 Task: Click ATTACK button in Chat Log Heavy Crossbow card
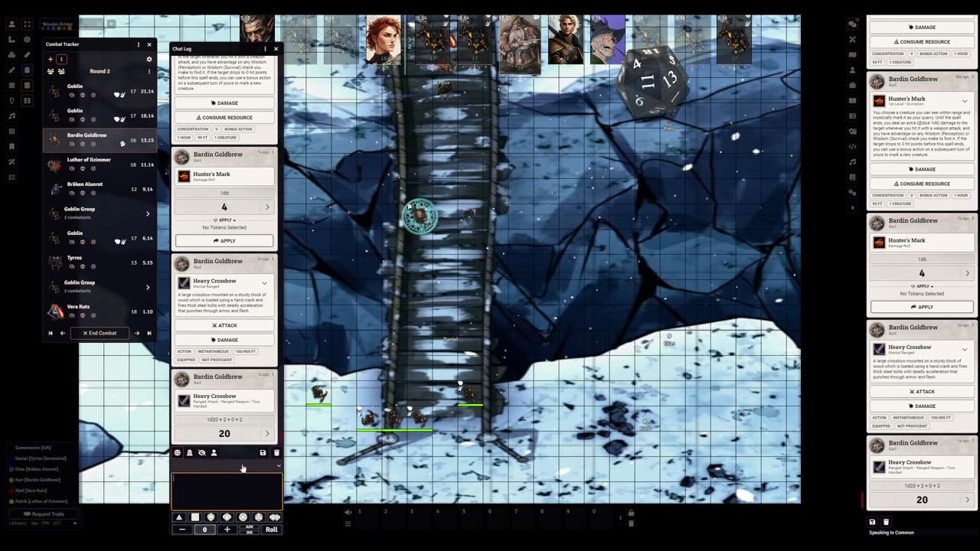click(x=224, y=325)
